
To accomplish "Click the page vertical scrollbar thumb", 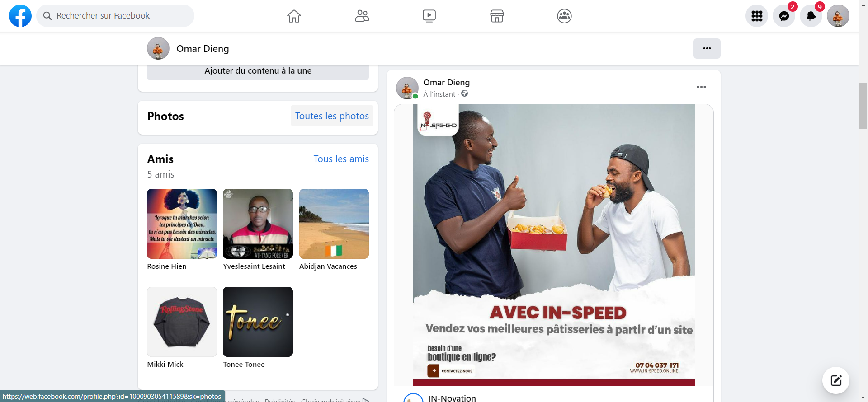I will coord(863,106).
